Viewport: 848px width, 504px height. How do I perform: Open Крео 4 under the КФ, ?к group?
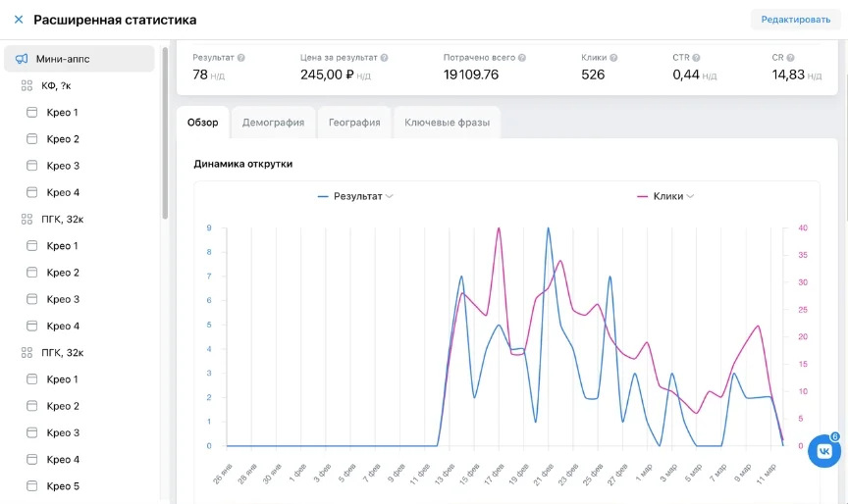pos(63,192)
